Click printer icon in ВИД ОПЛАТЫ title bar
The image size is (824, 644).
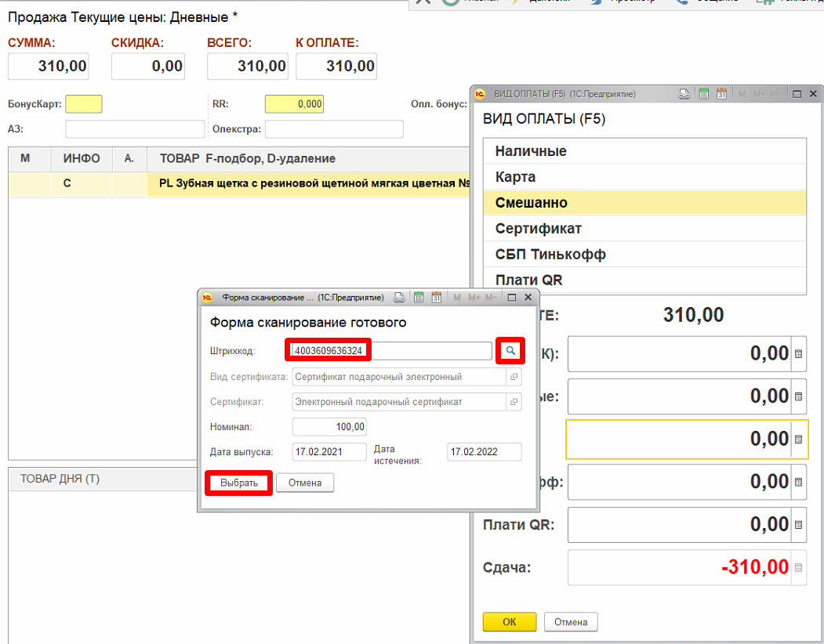[x=684, y=94]
